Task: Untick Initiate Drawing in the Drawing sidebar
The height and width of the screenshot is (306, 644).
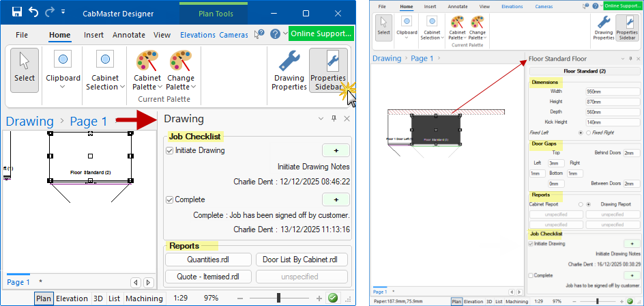Action: 170,150
